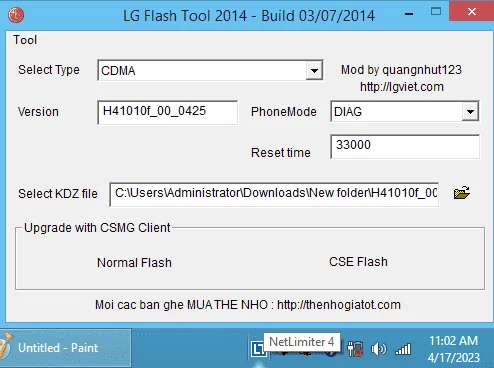Click the 'Version' label
This screenshot has height=368, width=494.
pos(38,112)
